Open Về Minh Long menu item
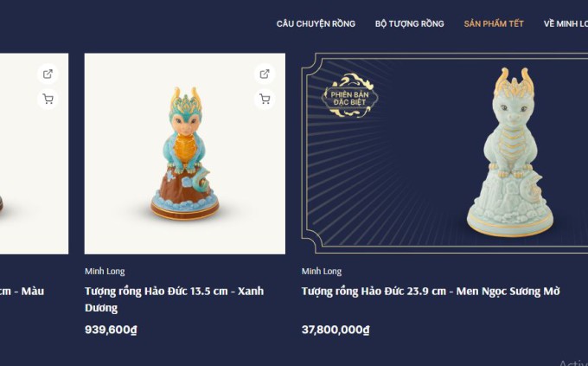 coord(566,23)
